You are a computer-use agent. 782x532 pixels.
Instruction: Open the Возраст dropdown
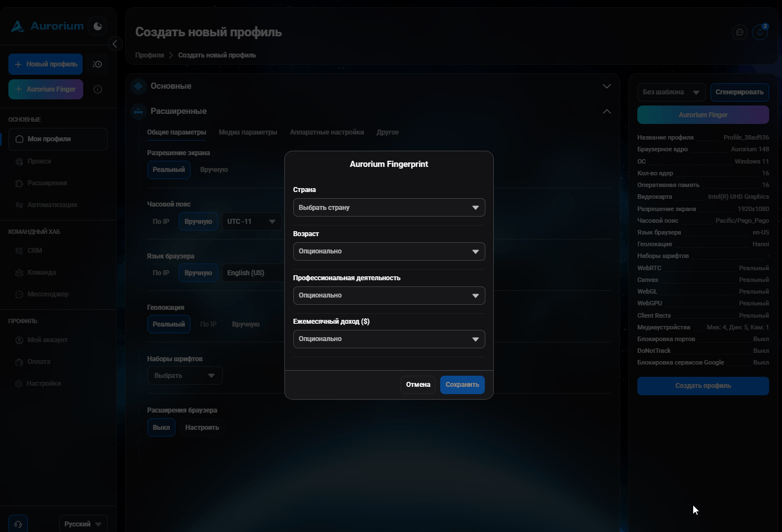389,251
